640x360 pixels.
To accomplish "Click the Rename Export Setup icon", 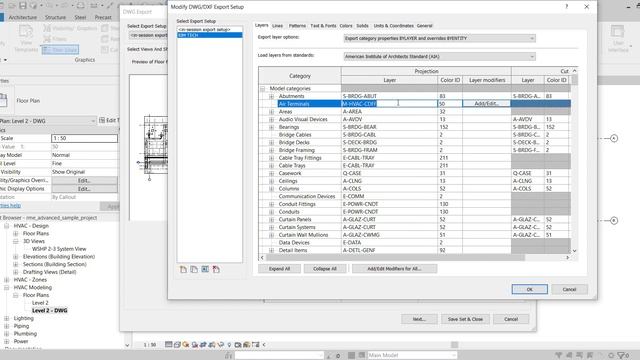I will [x=205, y=269].
